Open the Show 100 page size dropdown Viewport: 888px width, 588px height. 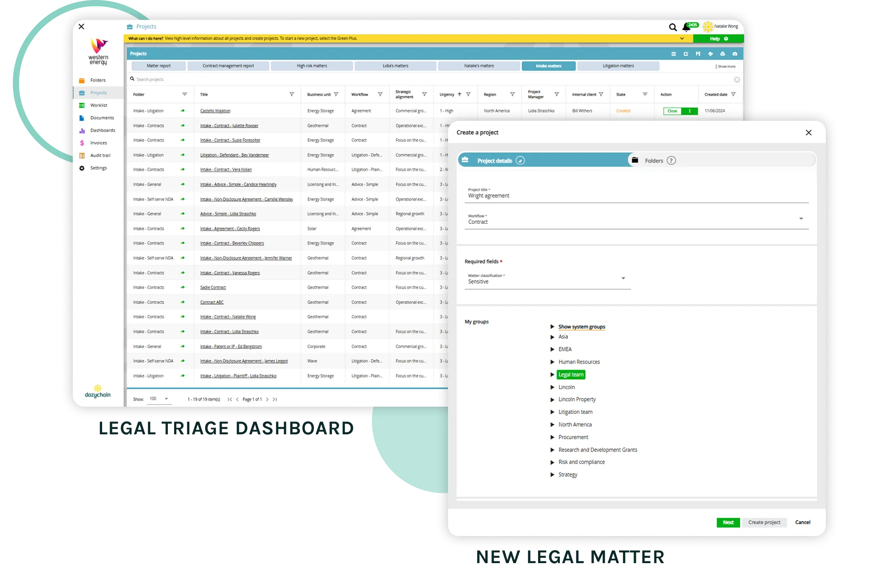pos(159,399)
